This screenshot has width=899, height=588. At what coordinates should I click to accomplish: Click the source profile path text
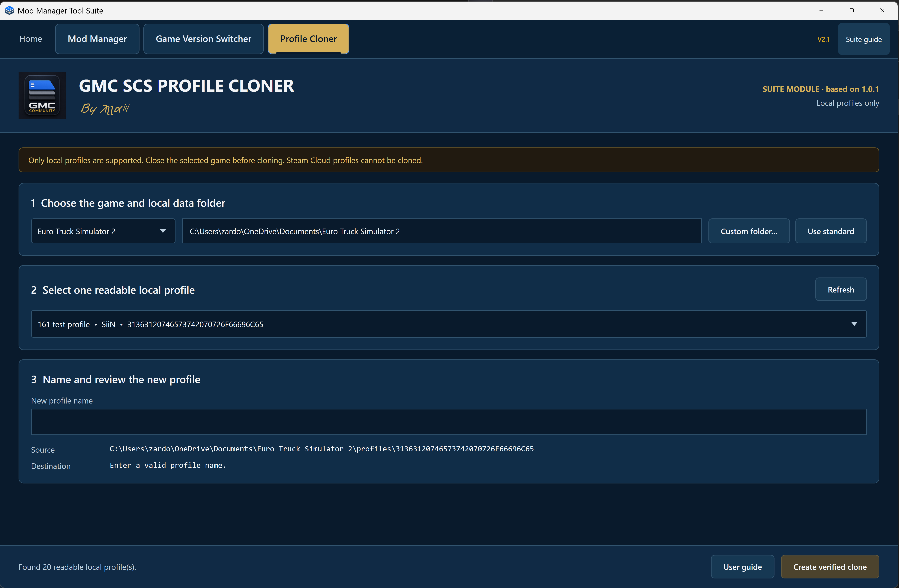click(322, 449)
